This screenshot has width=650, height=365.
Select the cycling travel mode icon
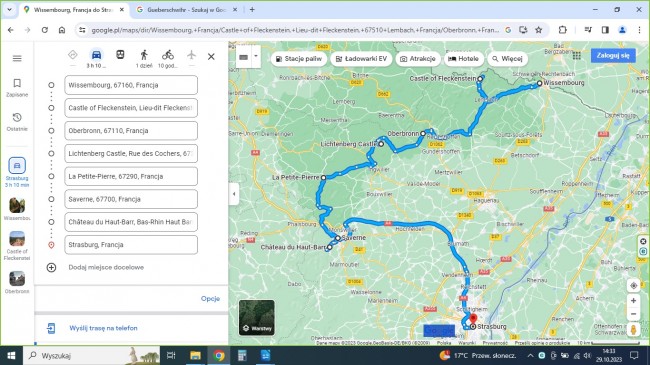[168, 55]
